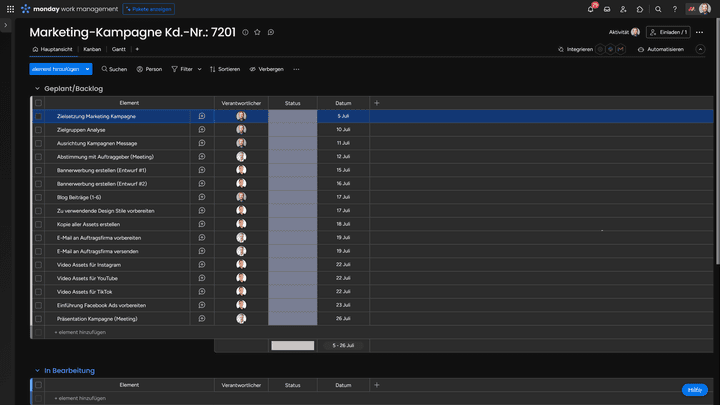Image resolution: width=720 pixels, height=405 pixels.
Task: Open the toolbar three-dots menu
Action: [x=296, y=69]
